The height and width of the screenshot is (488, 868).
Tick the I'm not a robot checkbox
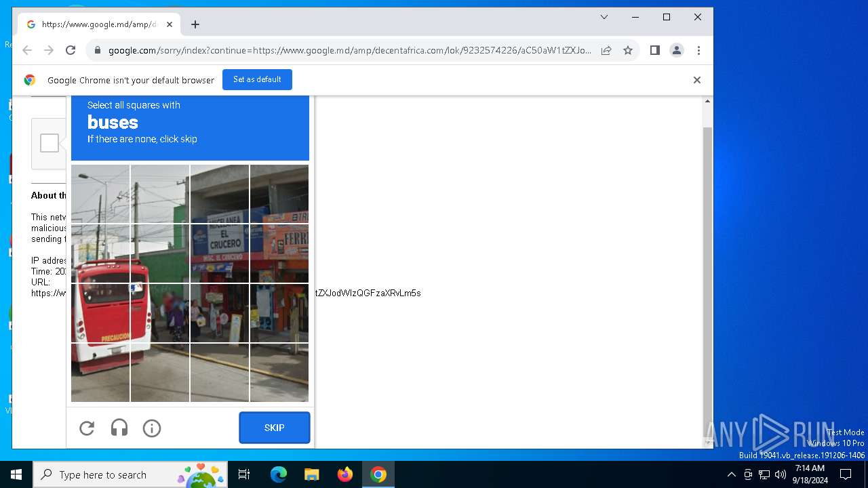point(49,143)
